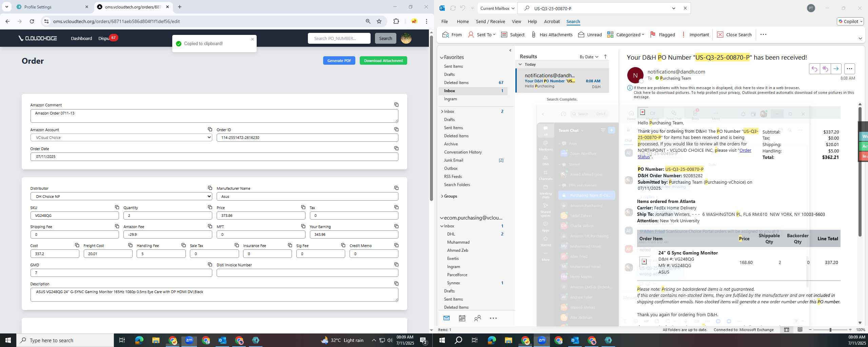Image resolution: width=868 pixels, height=347 pixels.
Task: Clear the Outlook search box
Action: 685,8
